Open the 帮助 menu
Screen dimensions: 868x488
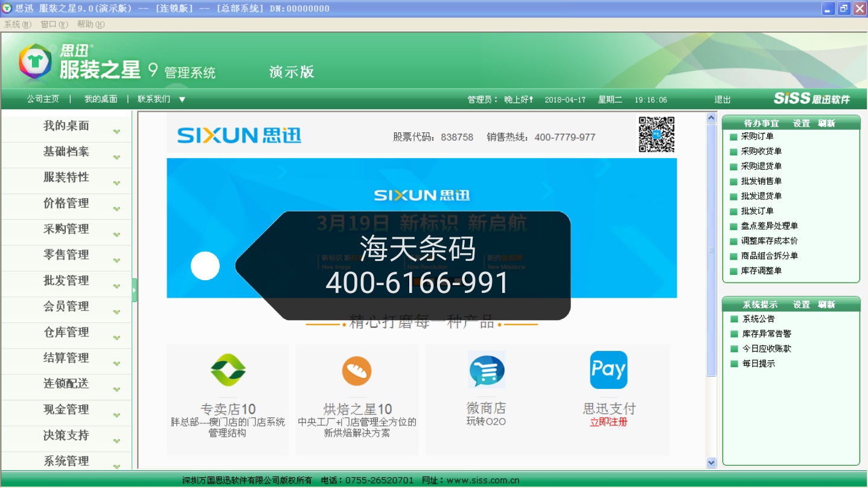tap(90, 24)
